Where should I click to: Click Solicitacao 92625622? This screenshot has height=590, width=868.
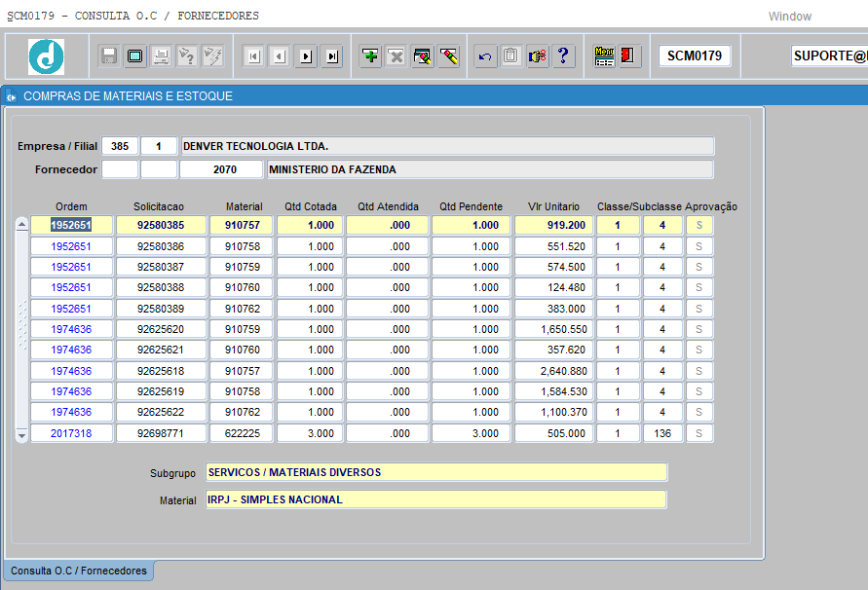coord(161,412)
